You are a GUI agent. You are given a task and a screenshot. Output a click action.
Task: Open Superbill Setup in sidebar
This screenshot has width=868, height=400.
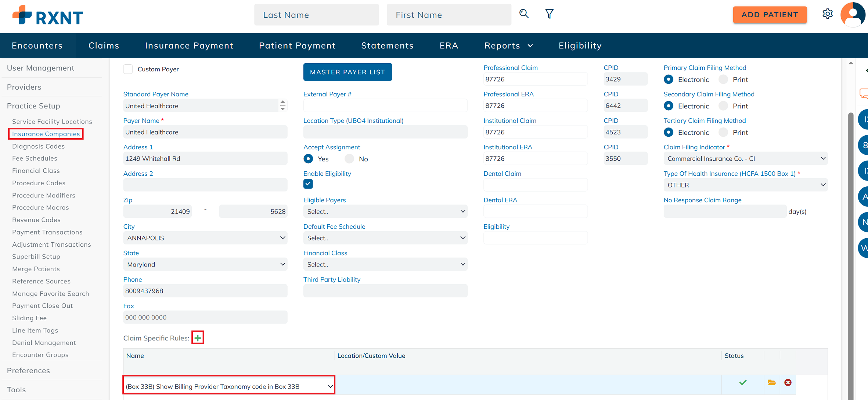(x=36, y=257)
